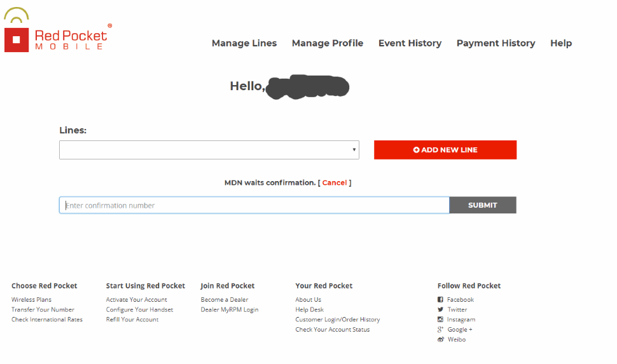Open Become a Dealer link
This screenshot has height=364, width=617.
[225, 300]
